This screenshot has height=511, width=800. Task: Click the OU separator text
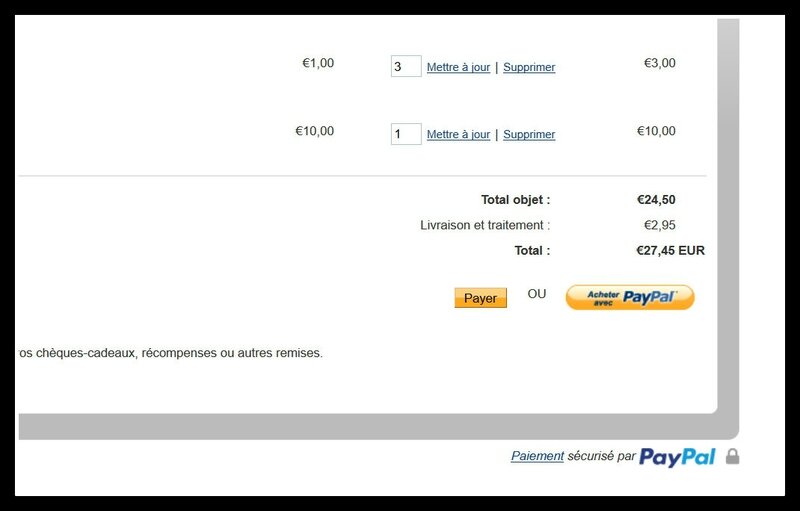[x=537, y=294]
